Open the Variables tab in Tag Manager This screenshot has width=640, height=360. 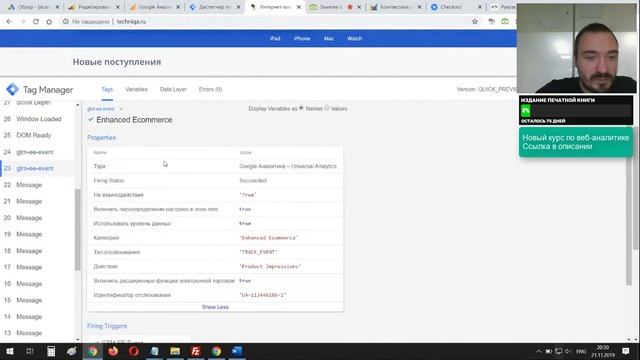pos(136,89)
